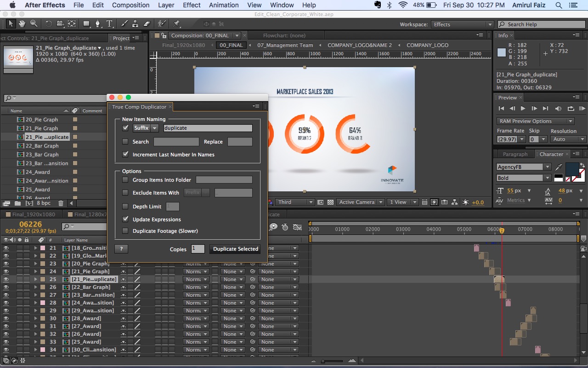The image size is (588, 368).
Task: Uncheck Update Expressions
Action: (125, 219)
